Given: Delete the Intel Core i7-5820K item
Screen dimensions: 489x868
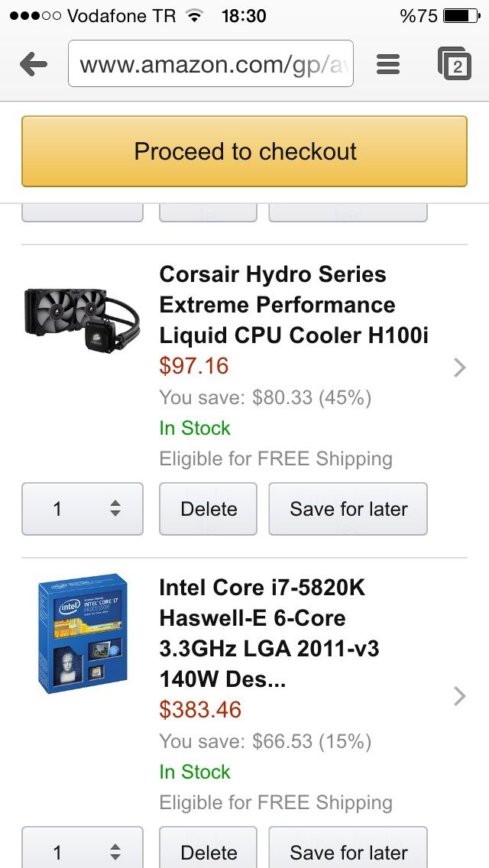Looking at the screenshot, I should point(209,847).
